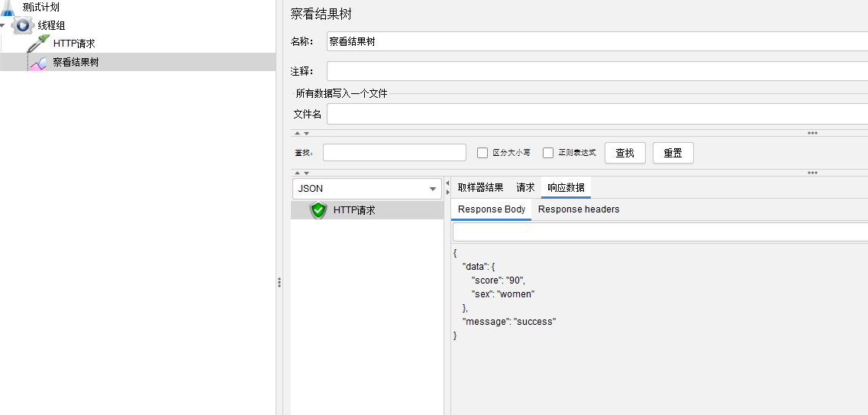Screen dimensions: 868x415
Task: Open the JSON renderer dropdown
Action: (367, 188)
